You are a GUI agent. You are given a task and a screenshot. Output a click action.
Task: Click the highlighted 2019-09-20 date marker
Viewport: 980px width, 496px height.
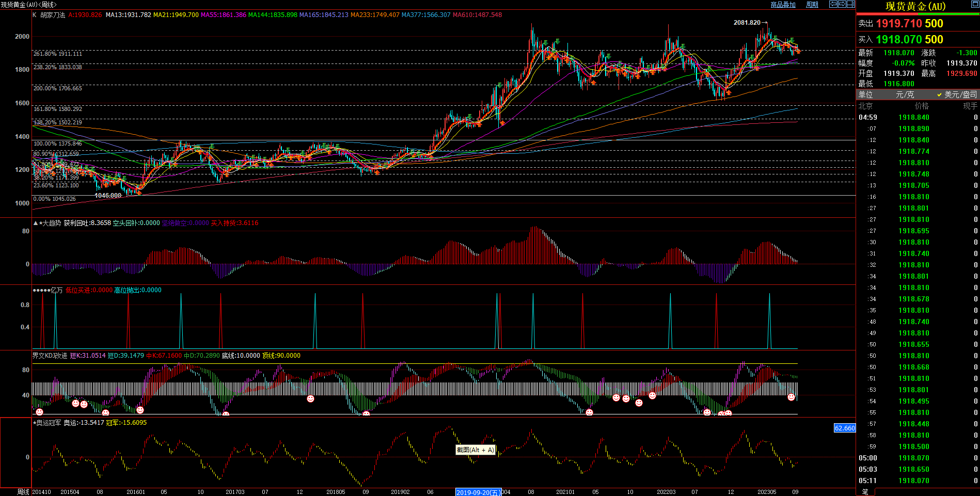click(x=478, y=492)
